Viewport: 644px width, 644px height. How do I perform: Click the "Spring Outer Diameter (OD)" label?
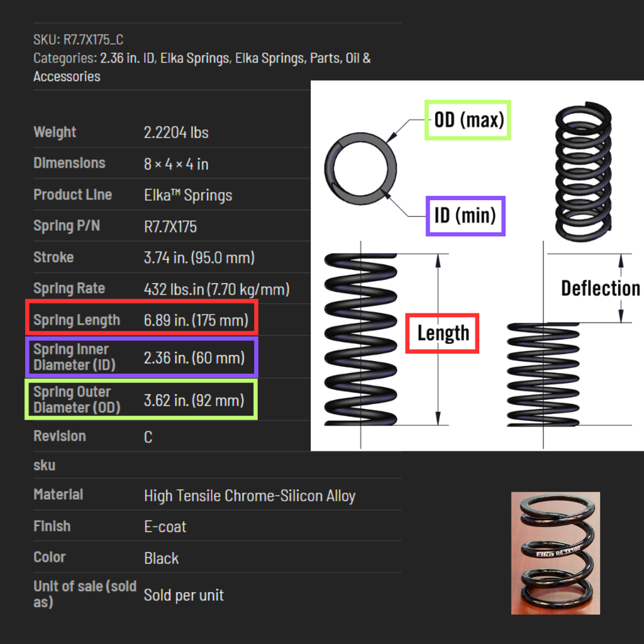[x=77, y=399]
